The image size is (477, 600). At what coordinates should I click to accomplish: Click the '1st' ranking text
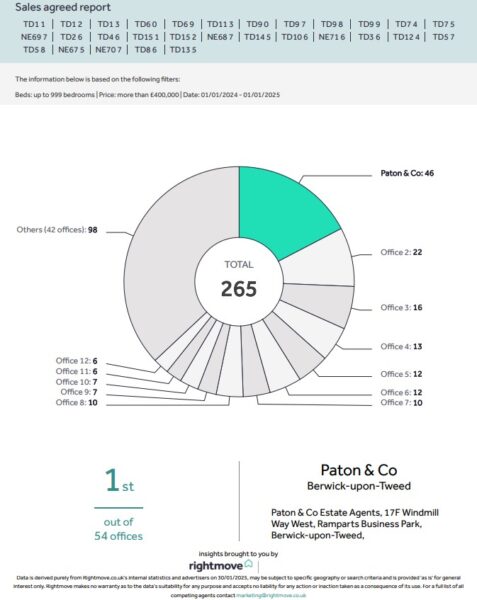pos(119,480)
